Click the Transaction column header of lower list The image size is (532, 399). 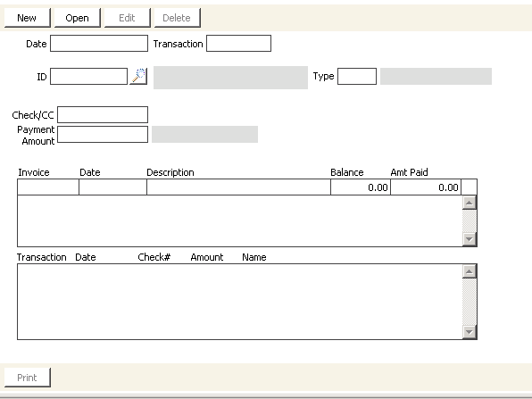[42, 257]
